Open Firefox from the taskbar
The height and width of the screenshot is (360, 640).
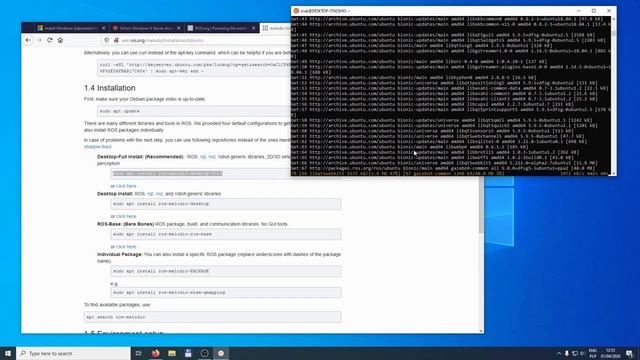point(156,353)
